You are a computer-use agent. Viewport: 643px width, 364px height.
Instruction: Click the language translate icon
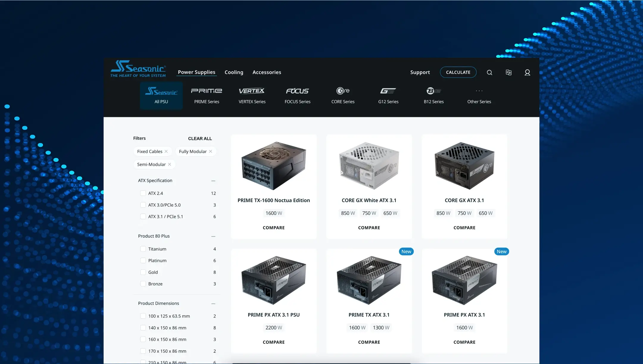509,72
